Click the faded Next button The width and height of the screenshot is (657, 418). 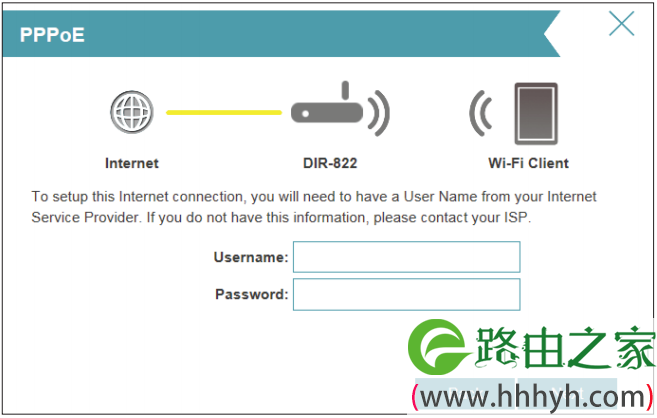click(567, 393)
